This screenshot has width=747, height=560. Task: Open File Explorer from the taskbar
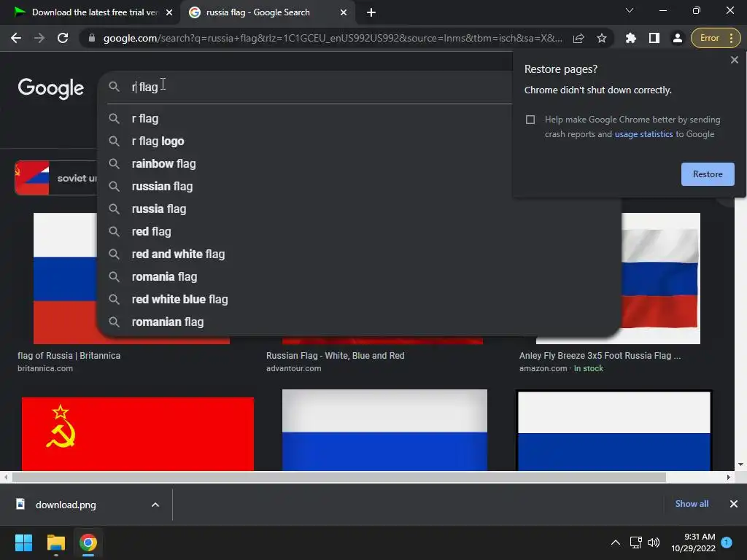55,542
